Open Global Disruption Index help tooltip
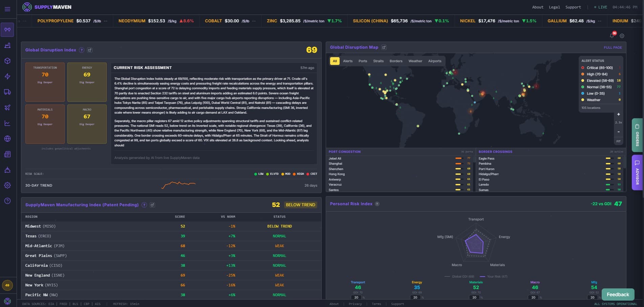 point(82,50)
